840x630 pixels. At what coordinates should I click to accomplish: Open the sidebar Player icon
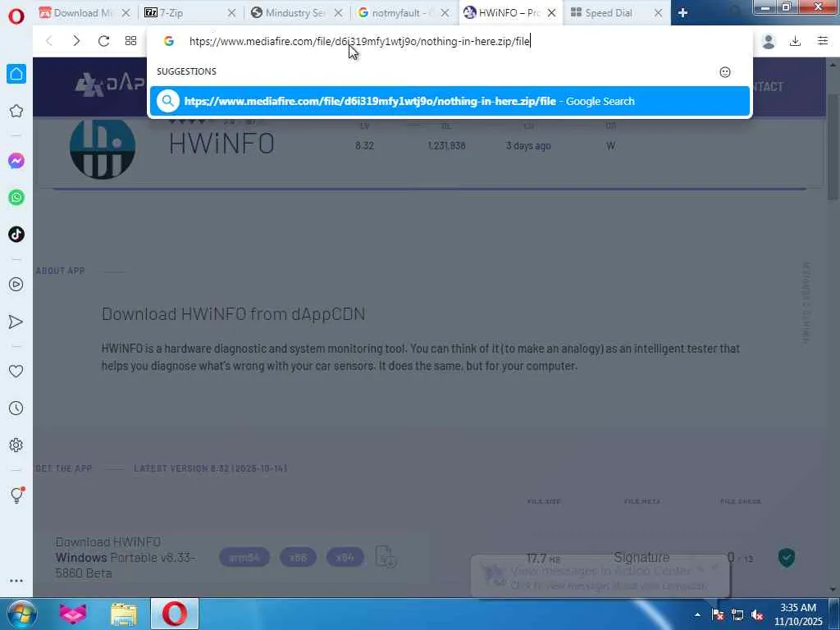(16, 285)
